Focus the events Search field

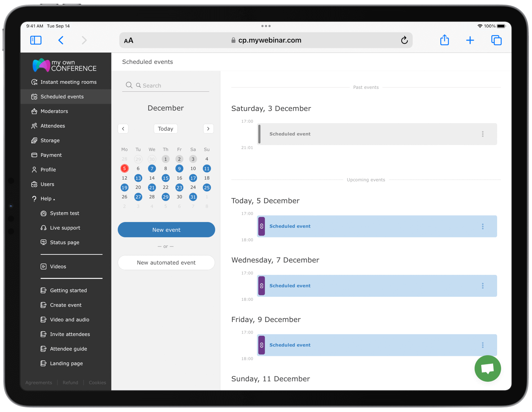pos(166,85)
